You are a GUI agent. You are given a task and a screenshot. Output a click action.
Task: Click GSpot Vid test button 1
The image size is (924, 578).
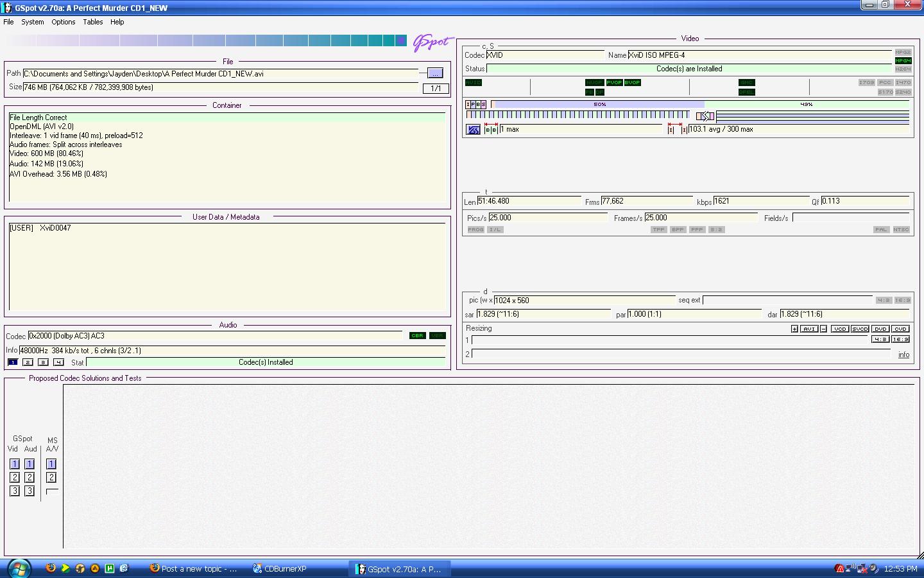tap(15, 464)
